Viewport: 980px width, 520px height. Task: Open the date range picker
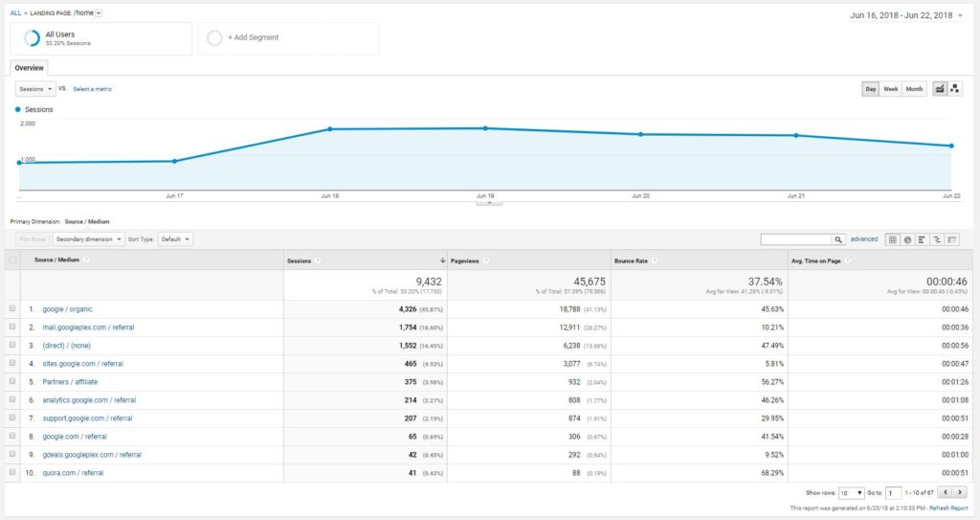[906, 15]
